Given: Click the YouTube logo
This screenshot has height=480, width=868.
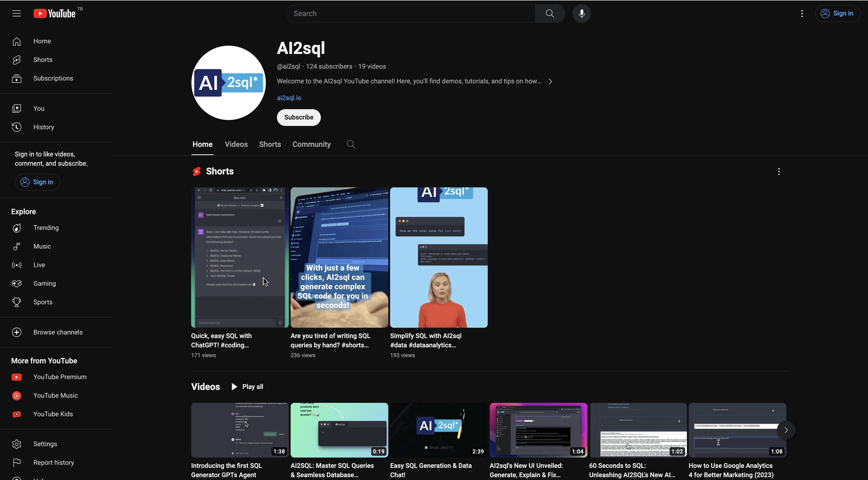Looking at the screenshot, I should [x=55, y=13].
